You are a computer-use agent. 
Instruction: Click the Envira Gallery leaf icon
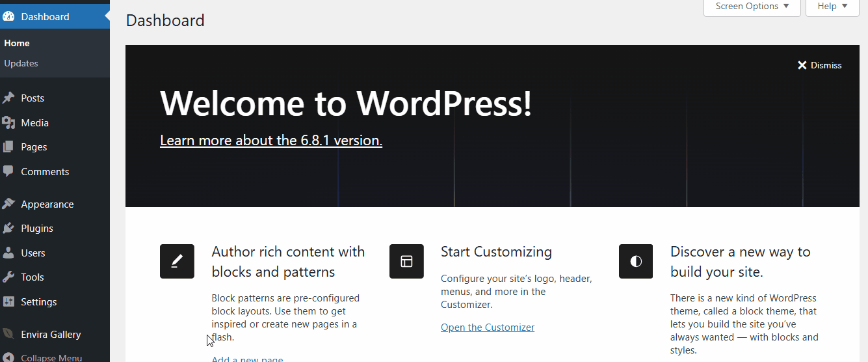coord(8,335)
